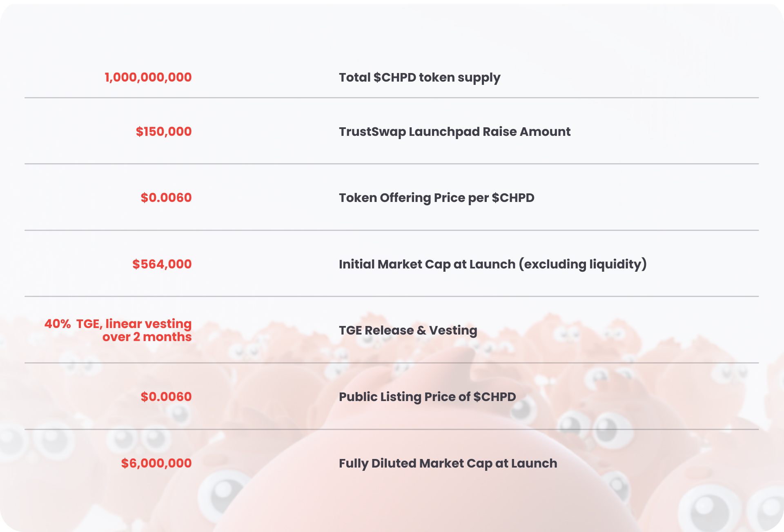Click the $0.0060 public listing price value
784x532 pixels.
pos(166,397)
